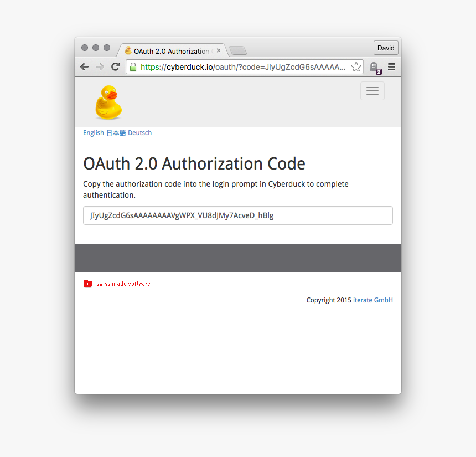Click the swiss made software badge
Screen dimensions: 476x457
tap(117, 284)
